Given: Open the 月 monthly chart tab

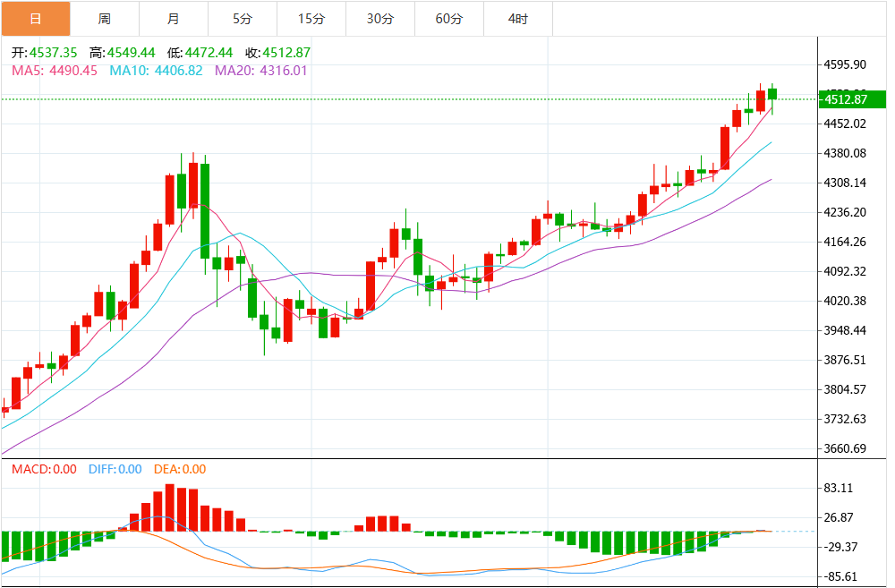Looking at the screenshot, I should click(174, 18).
